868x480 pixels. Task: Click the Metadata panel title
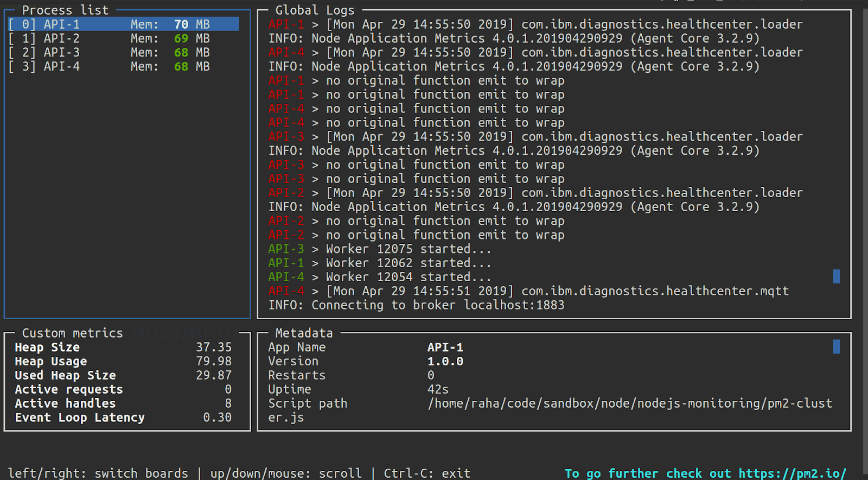point(304,333)
